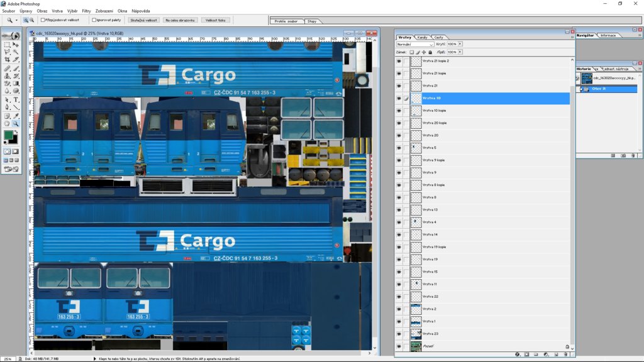Screen dimensions: 644x362
Task: Select the Magic Wand tool
Action: (16, 52)
